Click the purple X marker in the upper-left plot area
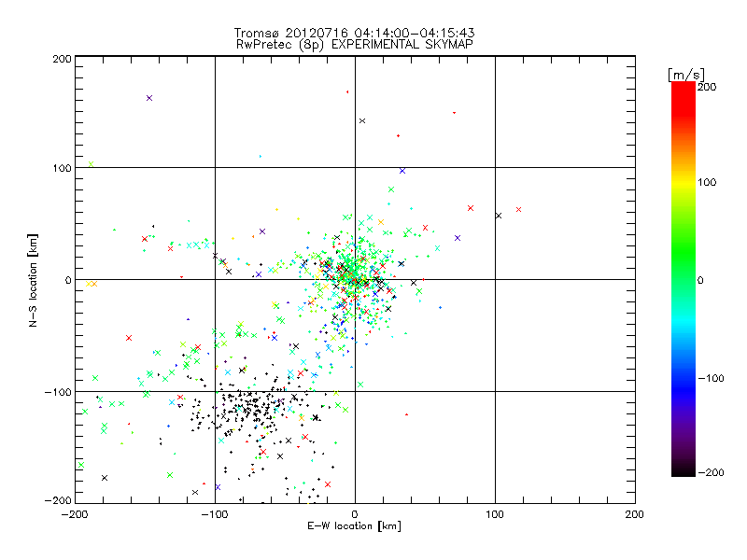747x560 pixels. click(x=149, y=98)
